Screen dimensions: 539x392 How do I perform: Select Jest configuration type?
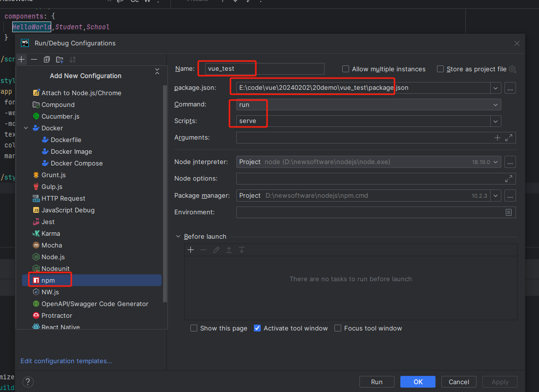[x=48, y=222]
